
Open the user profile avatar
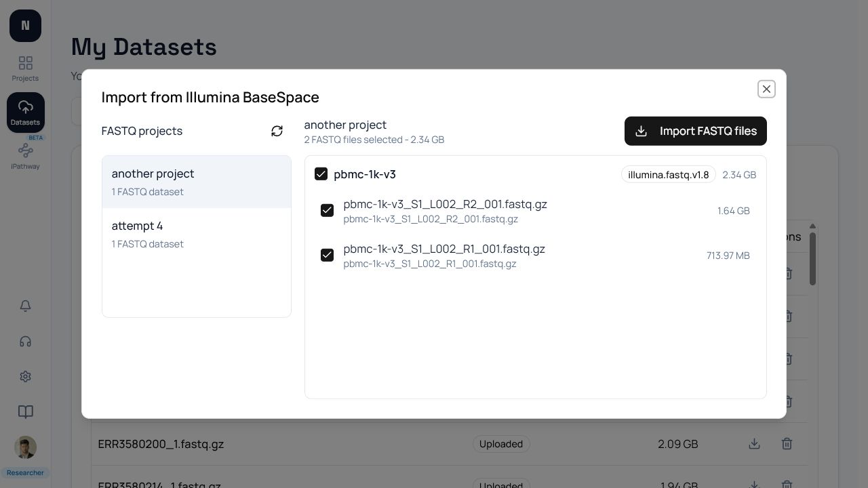tap(25, 447)
